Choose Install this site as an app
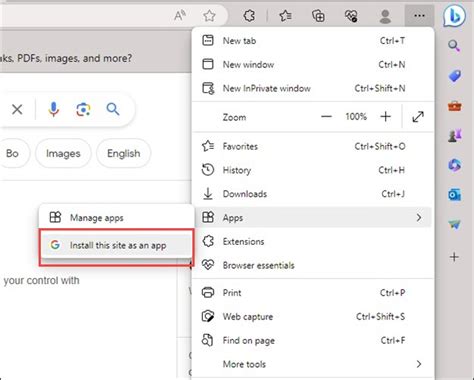This screenshot has height=380, width=474. pyautogui.click(x=116, y=245)
